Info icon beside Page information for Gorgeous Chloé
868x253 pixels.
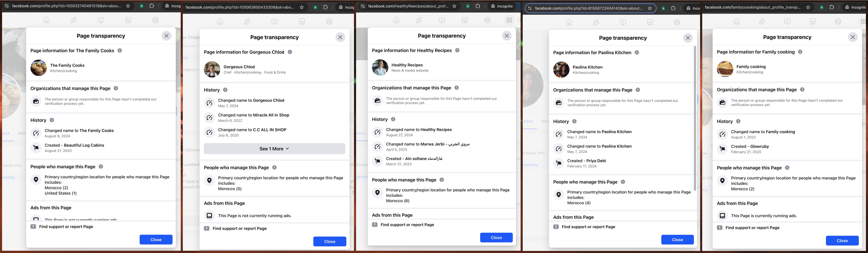pyautogui.click(x=290, y=52)
